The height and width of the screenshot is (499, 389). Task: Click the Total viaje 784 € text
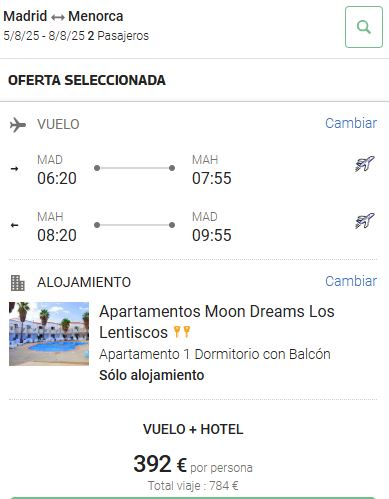[x=193, y=485]
